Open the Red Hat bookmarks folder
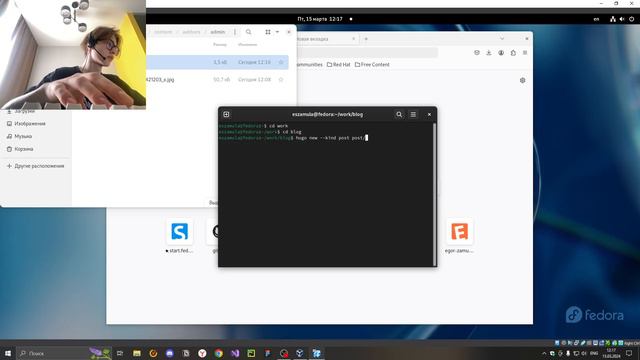 [x=338, y=64]
